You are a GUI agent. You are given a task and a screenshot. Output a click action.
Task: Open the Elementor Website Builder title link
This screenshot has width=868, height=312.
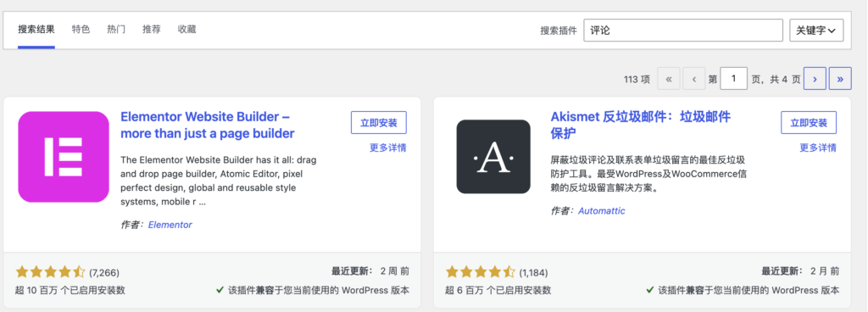208,125
